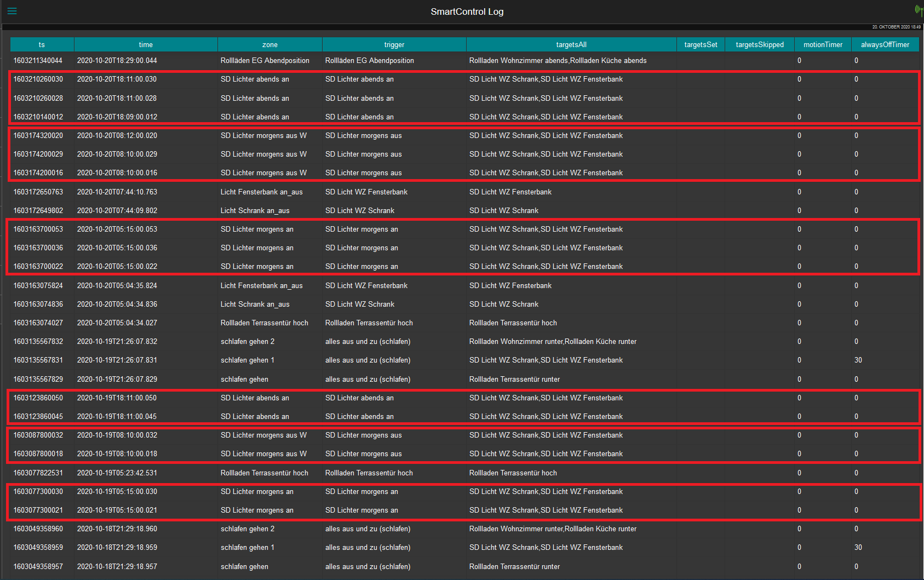Select ts cell 1603210260030
This screenshot has height=580, width=924.
click(38, 79)
